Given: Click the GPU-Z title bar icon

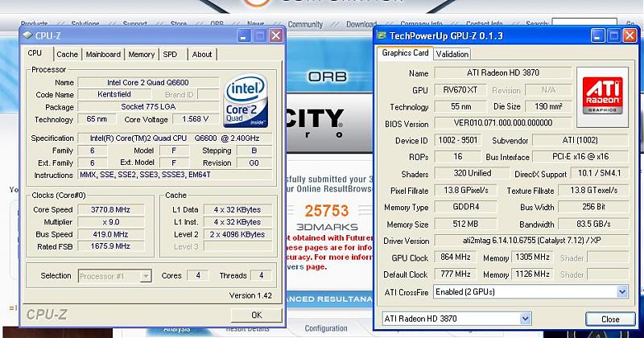Looking at the screenshot, I should pyautogui.click(x=382, y=35).
